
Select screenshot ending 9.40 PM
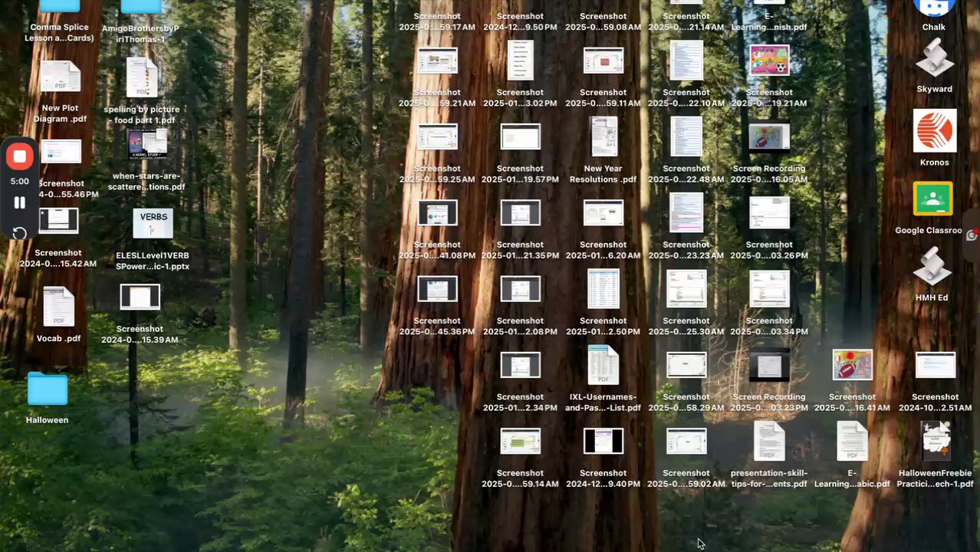603,441
